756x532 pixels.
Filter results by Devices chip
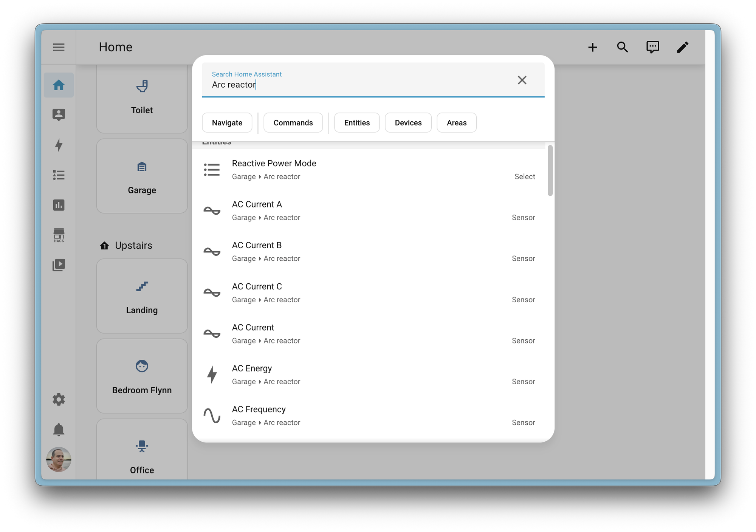408,123
